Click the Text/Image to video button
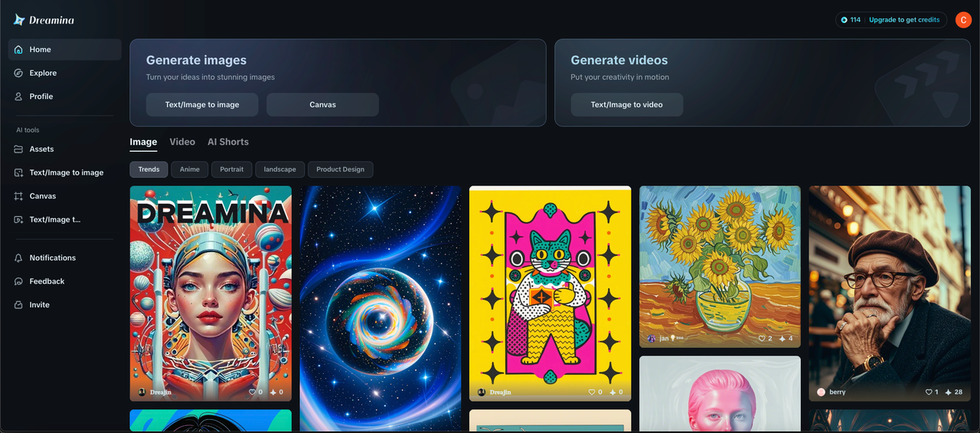 click(627, 104)
